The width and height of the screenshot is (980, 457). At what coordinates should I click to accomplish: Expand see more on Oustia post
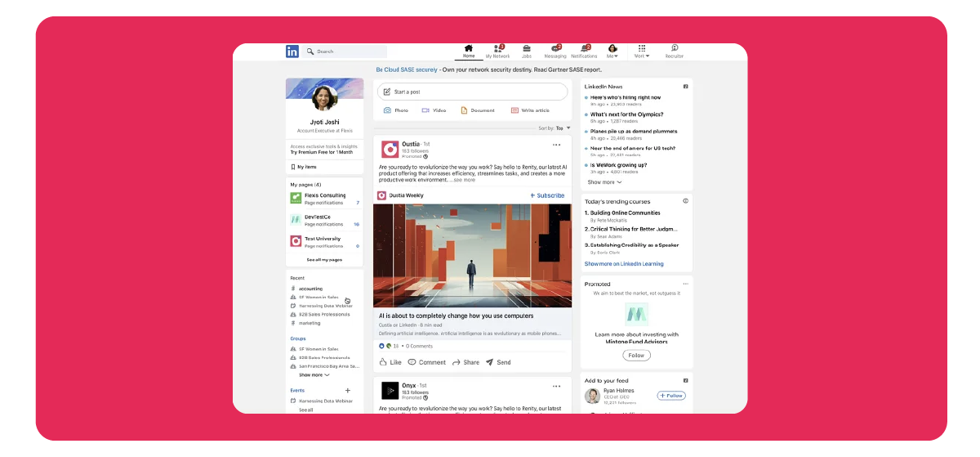462,180
